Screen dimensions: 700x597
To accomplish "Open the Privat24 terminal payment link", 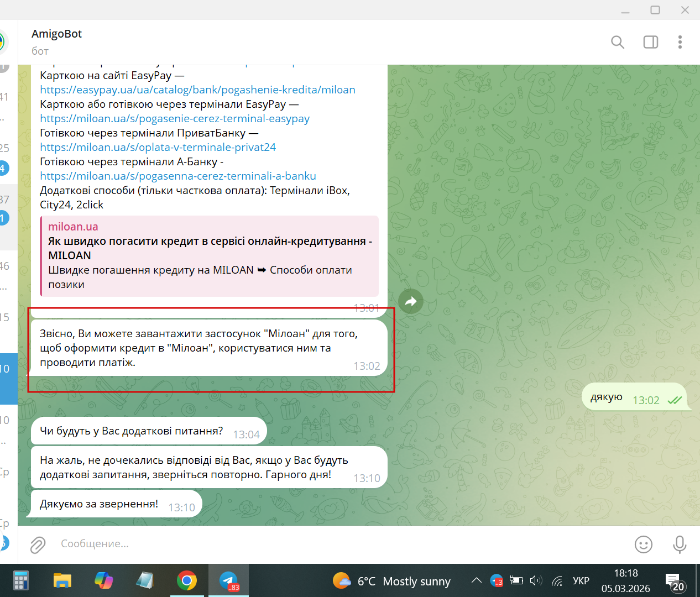I will point(158,147).
